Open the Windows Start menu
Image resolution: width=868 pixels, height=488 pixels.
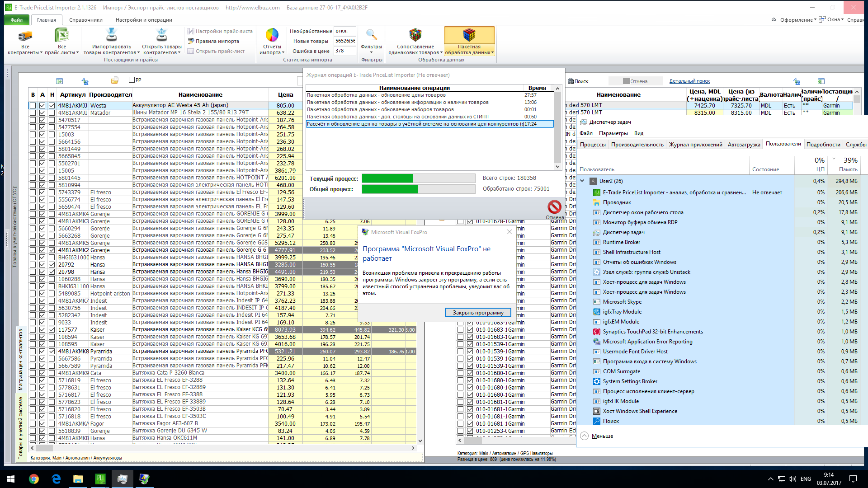[11, 479]
